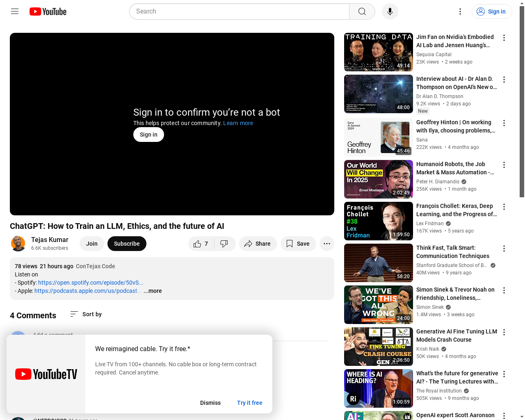Open options for Generative AI Fine Tuning
The width and height of the screenshot is (525, 420).
point(504,332)
